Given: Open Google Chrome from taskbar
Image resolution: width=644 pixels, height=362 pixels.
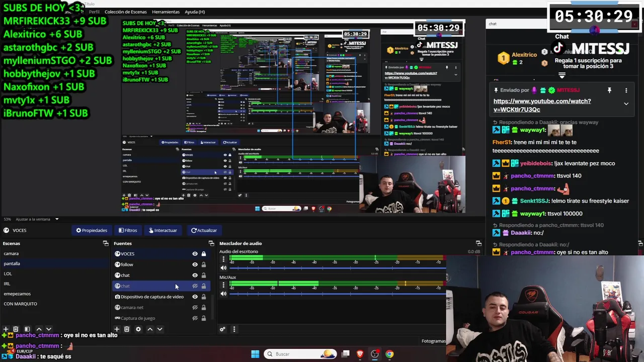Looking at the screenshot, I should coord(389,354).
